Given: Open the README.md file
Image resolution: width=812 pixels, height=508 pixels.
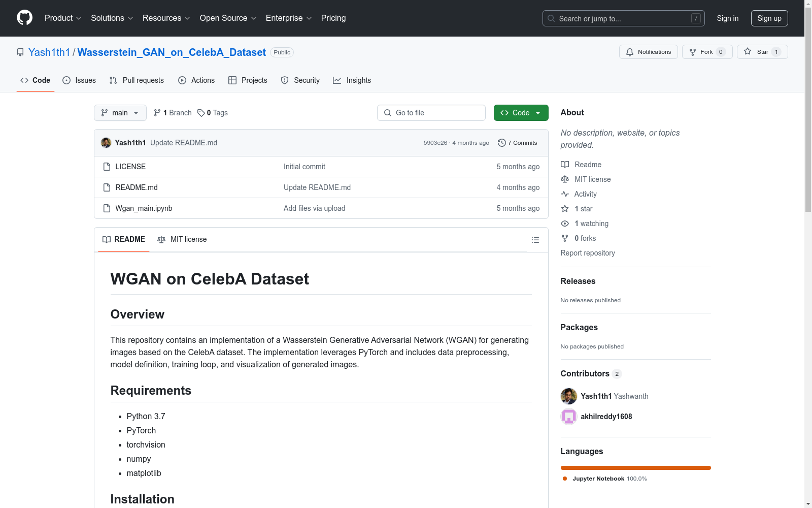Looking at the screenshot, I should [137, 187].
